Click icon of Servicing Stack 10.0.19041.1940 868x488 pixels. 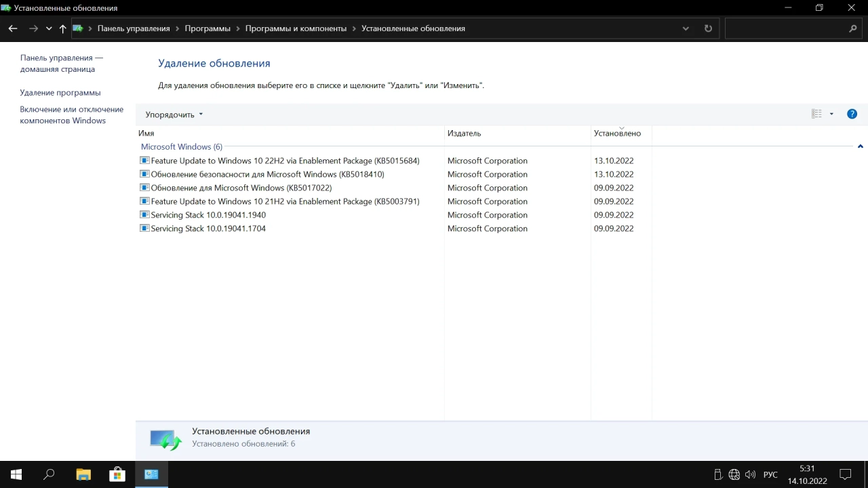pyautogui.click(x=144, y=215)
